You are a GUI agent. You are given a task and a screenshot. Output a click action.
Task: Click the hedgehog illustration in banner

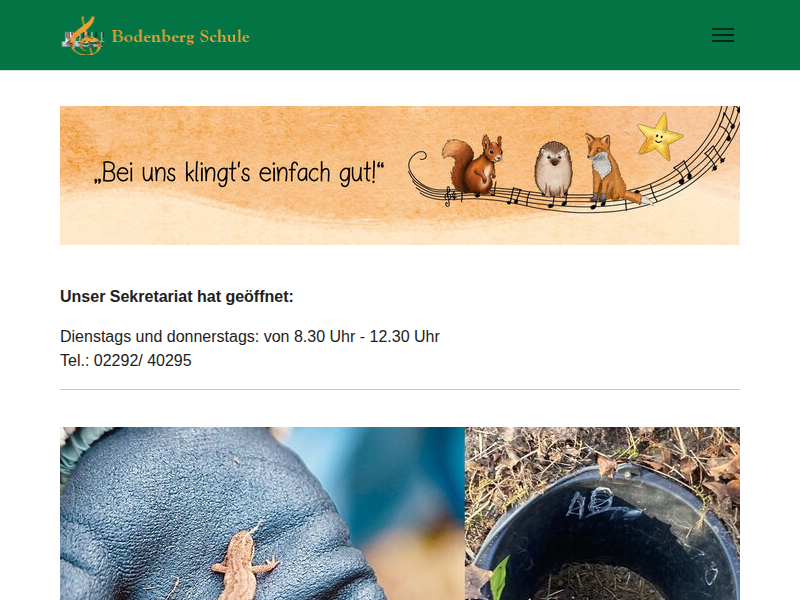(553, 169)
